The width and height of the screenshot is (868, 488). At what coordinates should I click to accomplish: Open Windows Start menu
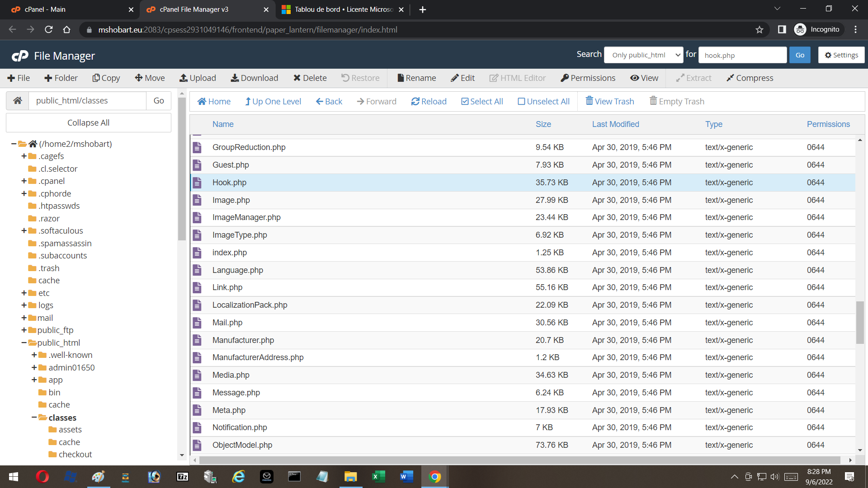pos(14,477)
